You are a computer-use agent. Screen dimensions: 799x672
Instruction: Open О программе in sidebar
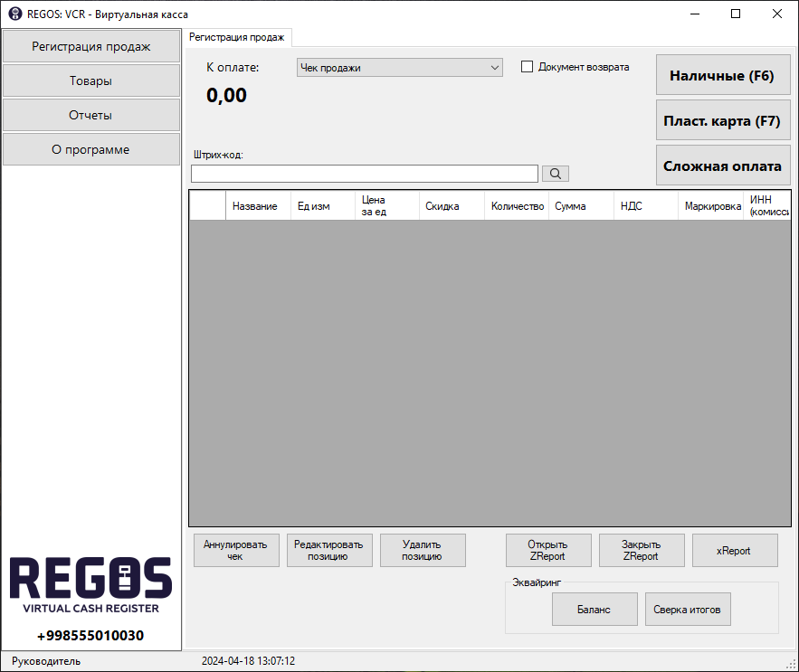(91, 149)
